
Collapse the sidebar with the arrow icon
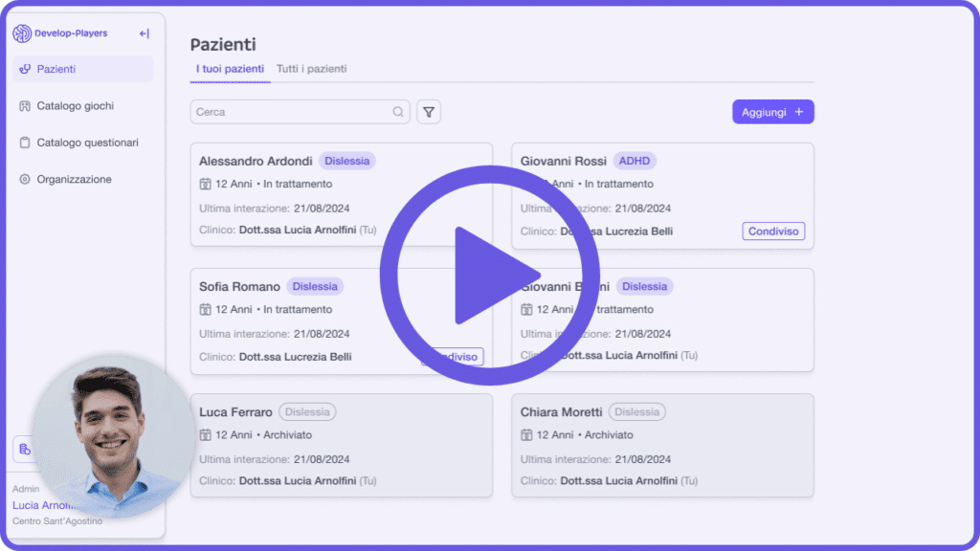click(145, 33)
